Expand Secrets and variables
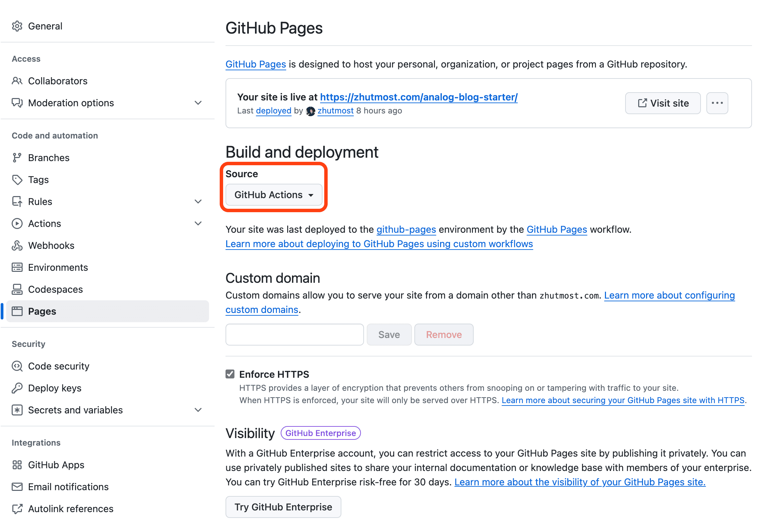 pyautogui.click(x=198, y=410)
